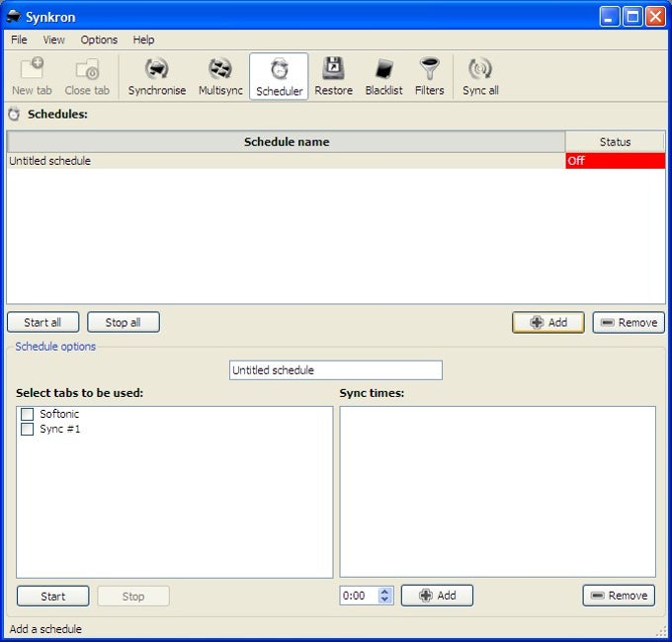The height and width of the screenshot is (642, 672).
Task: Click the schedule name text field
Action: (x=336, y=370)
